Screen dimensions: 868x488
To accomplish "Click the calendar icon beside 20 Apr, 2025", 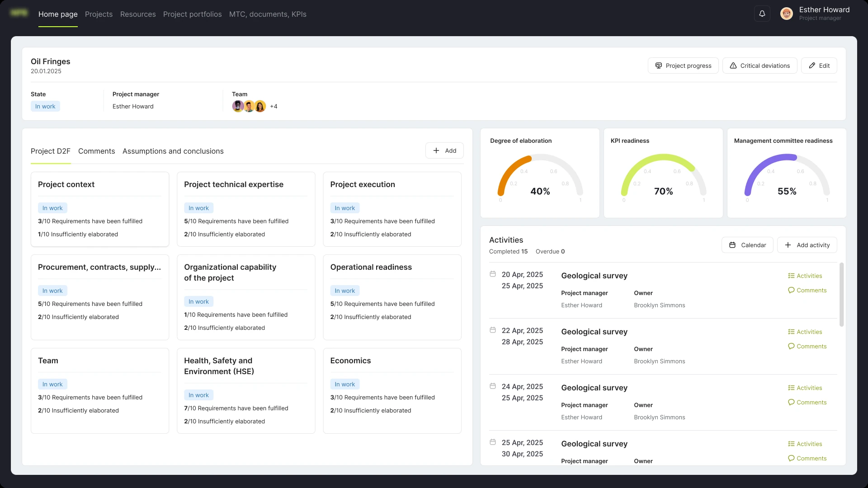I will pos(493,274).
